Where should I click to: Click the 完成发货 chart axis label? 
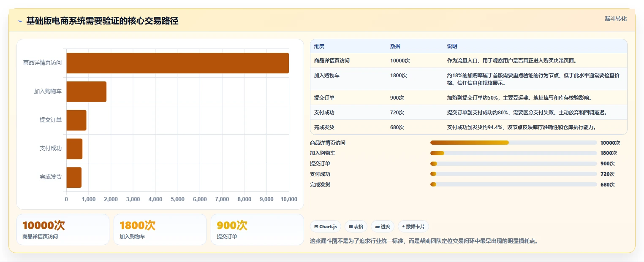tap(51, 177)
